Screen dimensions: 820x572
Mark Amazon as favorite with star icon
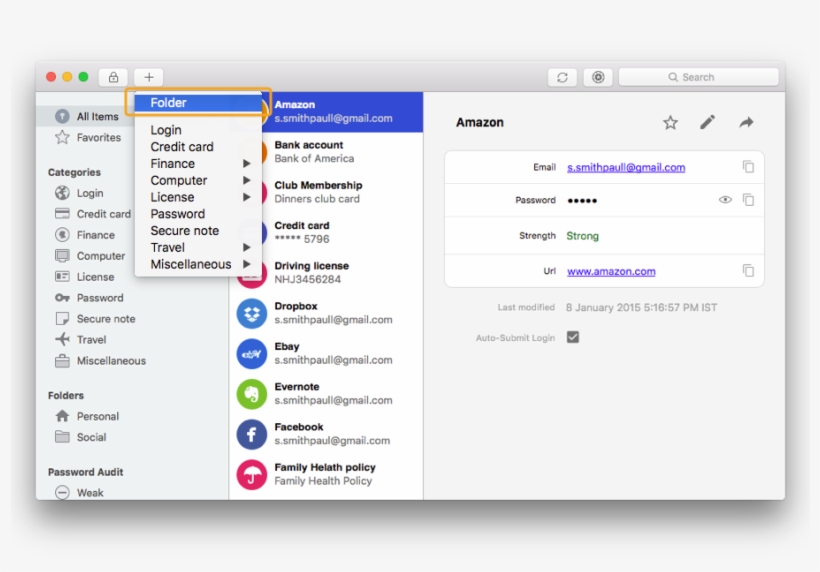pos(670,122)
